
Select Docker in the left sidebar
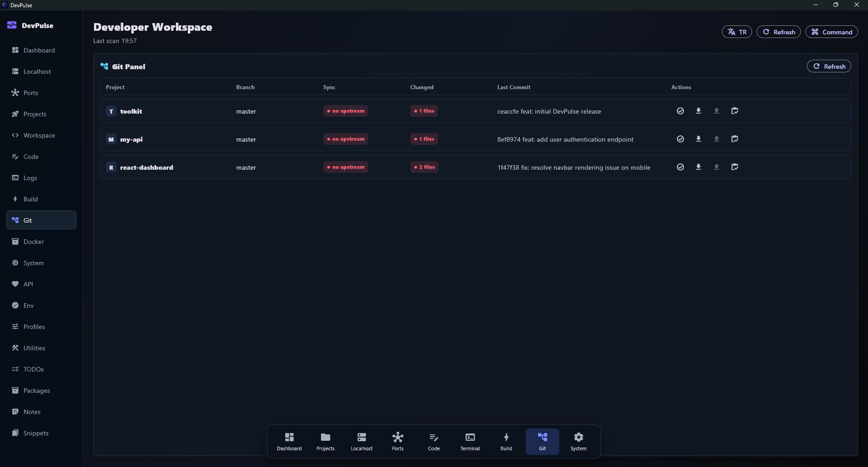(x=41, y=242)
